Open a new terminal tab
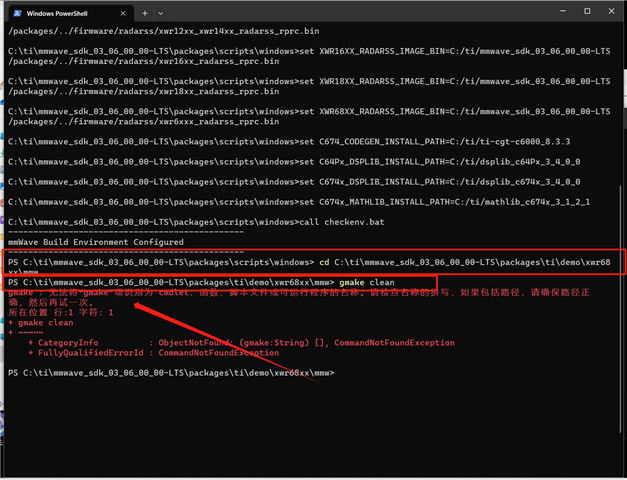The height and width of the screenshot is (480, 627). pos(145,13)
